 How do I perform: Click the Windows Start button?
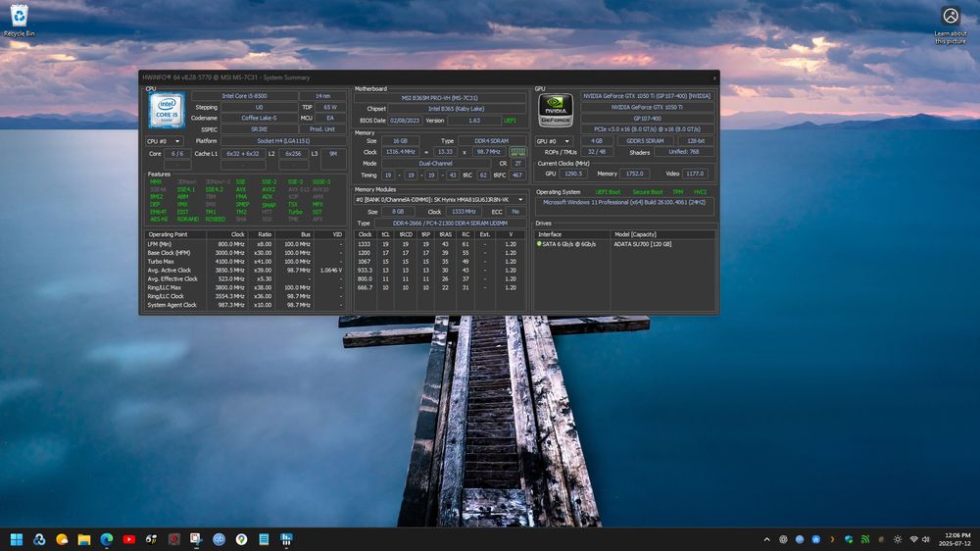click(x=17, y=539)
